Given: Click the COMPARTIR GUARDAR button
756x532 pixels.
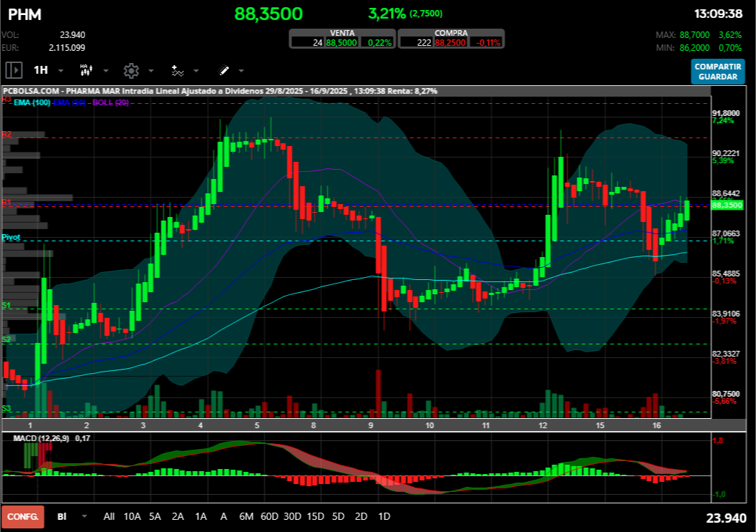Looking at the screenshot, I should [x=718, y=72].
